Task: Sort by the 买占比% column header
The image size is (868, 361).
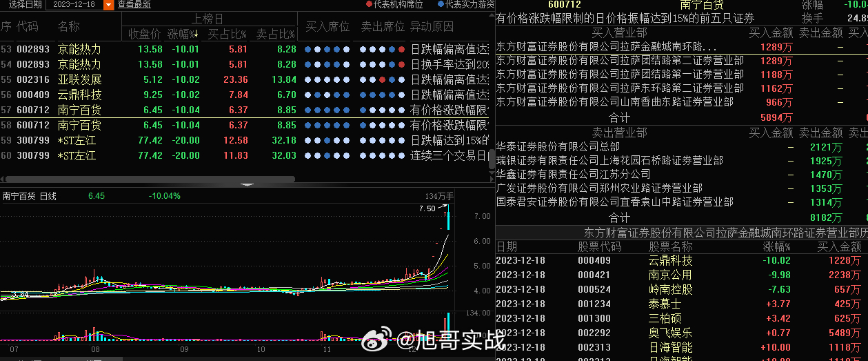Action: point(227,34)
